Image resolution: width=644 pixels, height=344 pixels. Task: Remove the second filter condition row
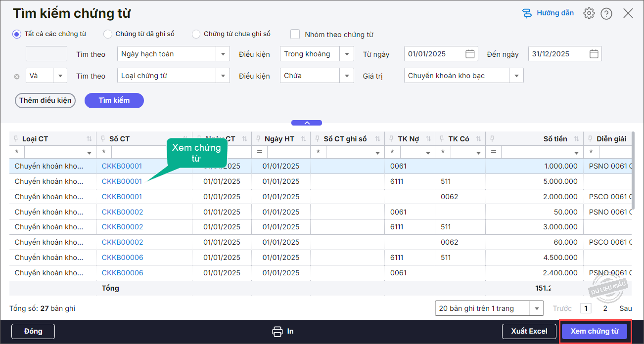[17, 76]
